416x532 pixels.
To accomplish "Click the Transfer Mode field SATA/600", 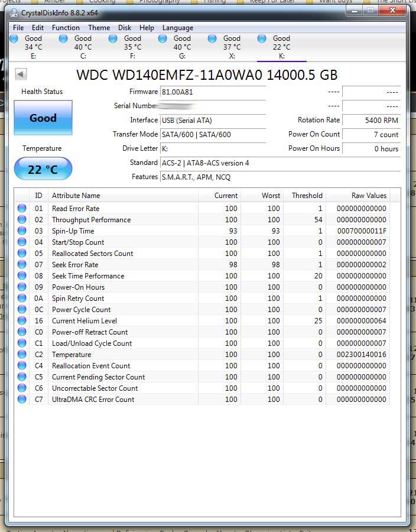I will [213, 135].
